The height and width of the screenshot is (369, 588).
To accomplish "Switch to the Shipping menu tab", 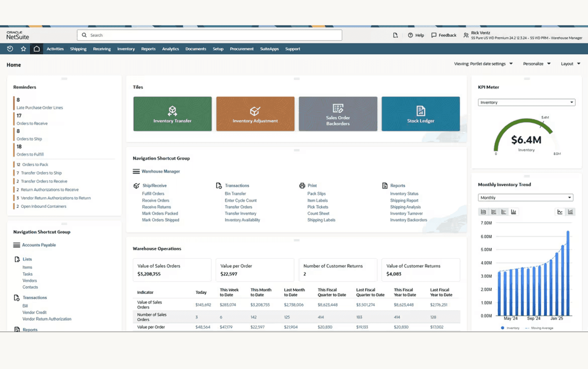I will (x=78, y=49).
